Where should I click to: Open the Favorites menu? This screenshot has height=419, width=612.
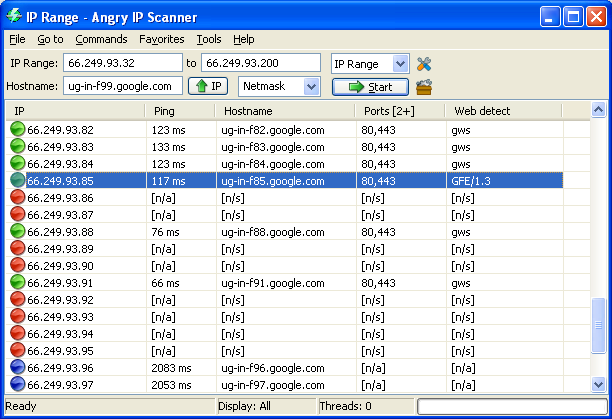click(x=162, y=39)
